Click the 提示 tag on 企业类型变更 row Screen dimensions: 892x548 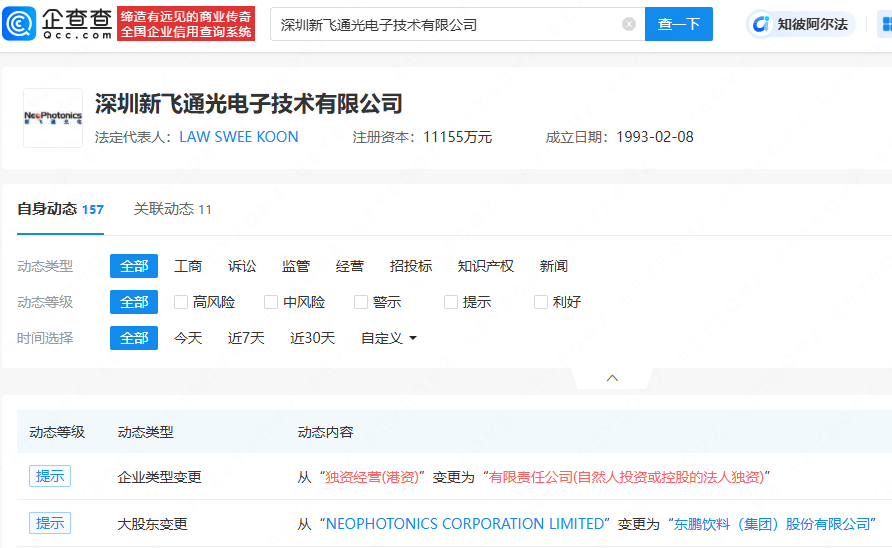click(x=50, y=476)
